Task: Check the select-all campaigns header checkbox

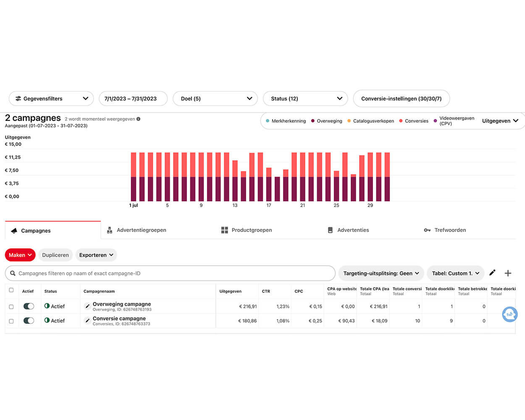Action: click(11, 290)
